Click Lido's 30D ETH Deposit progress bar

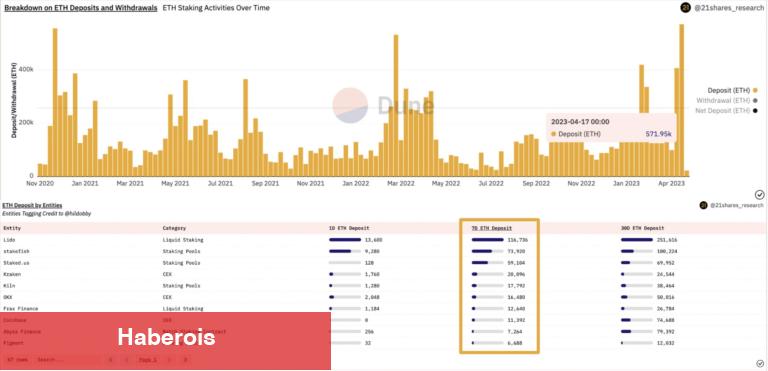coord(637,240)
